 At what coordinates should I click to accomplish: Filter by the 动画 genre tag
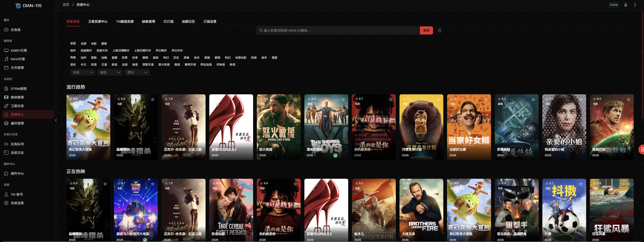coord(104,58)
